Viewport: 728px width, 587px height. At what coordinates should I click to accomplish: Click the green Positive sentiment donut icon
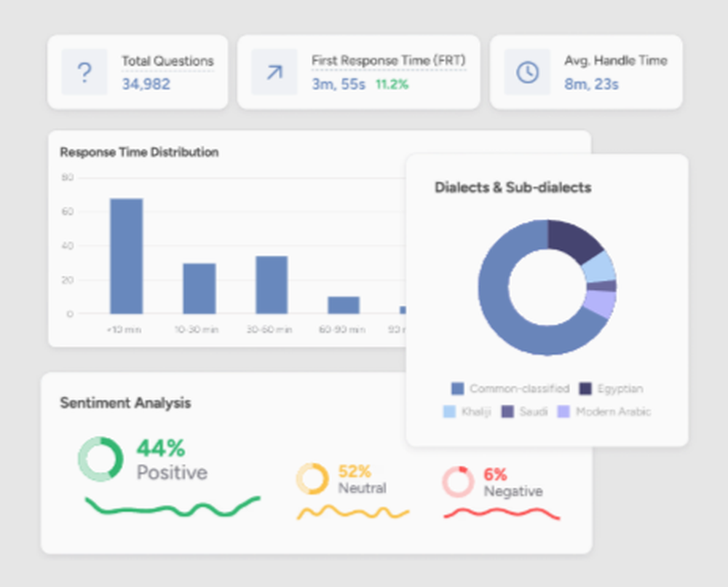click(100, 459)
